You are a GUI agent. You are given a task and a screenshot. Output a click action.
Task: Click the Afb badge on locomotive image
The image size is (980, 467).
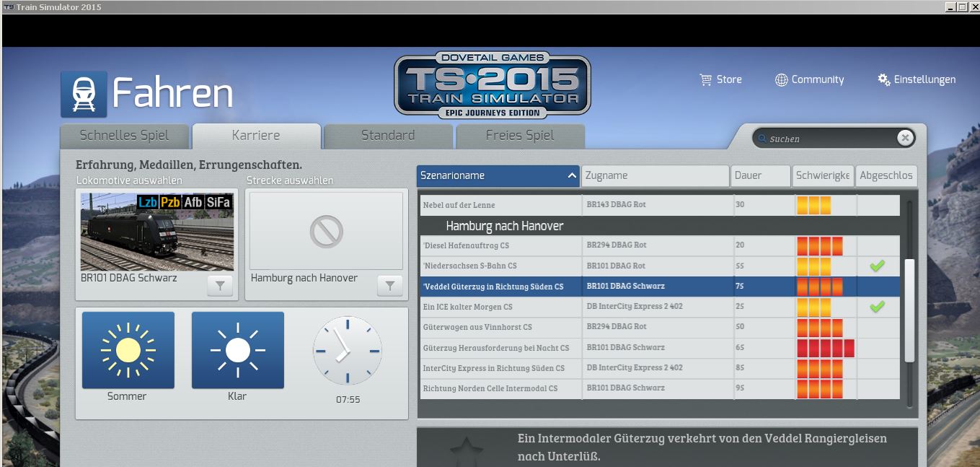click(193, 202)
